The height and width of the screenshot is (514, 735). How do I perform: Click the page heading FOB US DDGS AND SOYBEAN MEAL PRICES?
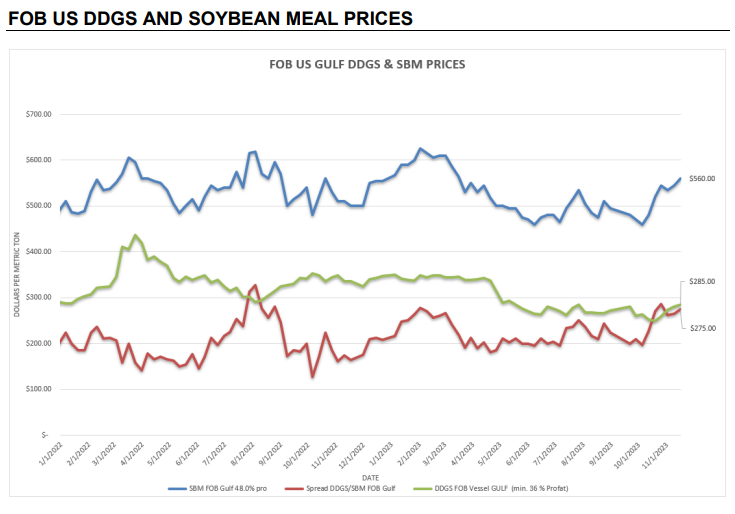(x=210, y=18)
